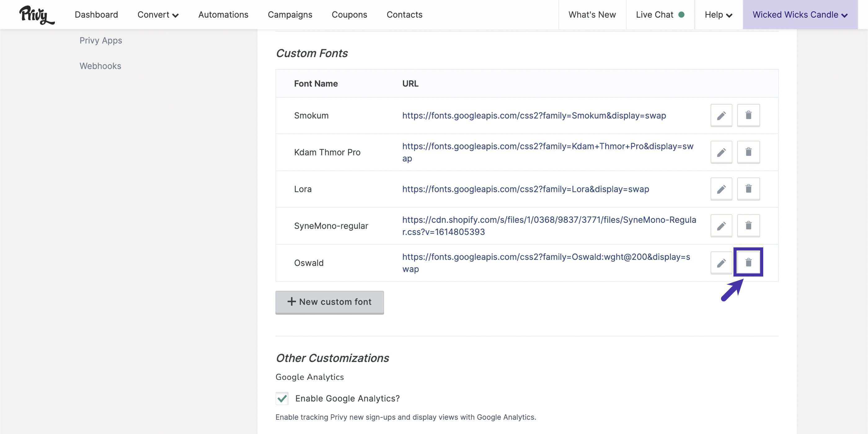Click the URL column header
This screenshot has height=434, width=868.
[x=410, y=84]
